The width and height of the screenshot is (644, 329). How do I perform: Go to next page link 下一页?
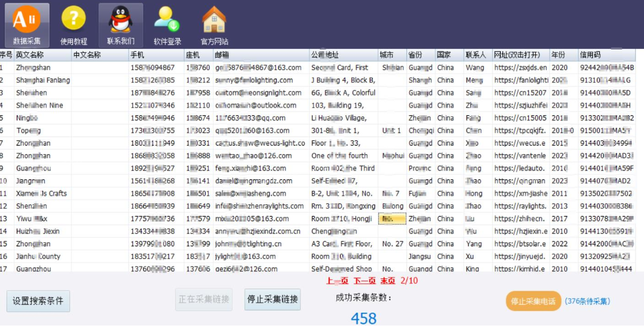[365, 281]
